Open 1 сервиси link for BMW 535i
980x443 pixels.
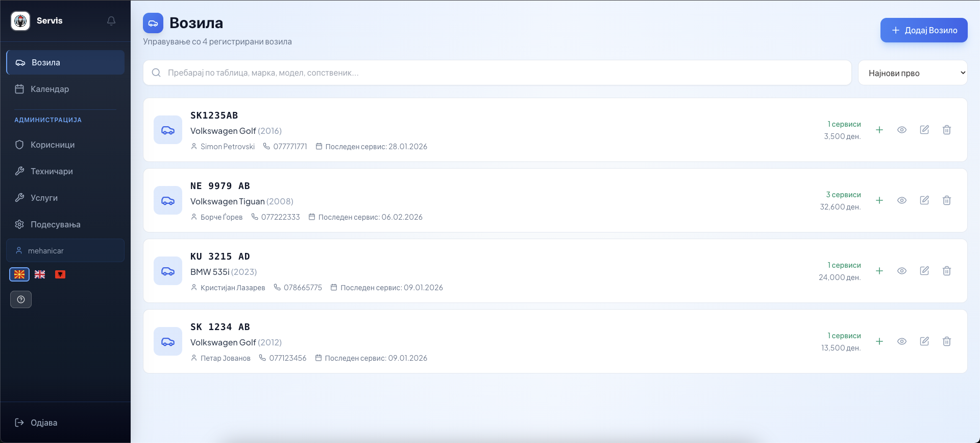pyautogui.click(x=844, y=265)
